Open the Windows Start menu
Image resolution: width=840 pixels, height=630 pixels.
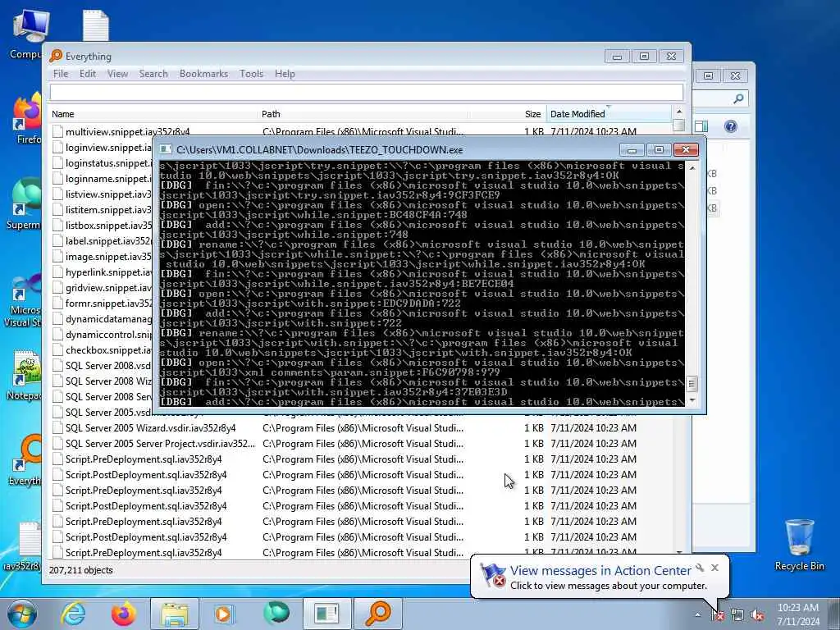coord(22,614)
